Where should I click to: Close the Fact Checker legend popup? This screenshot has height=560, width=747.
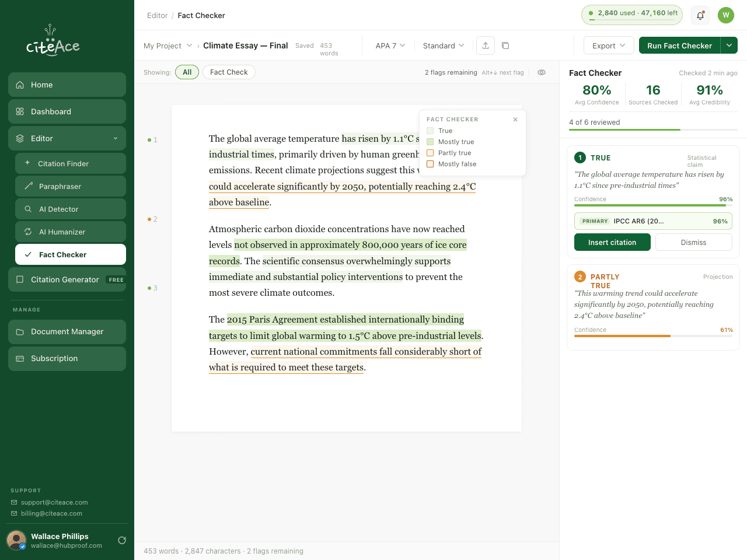pyautogui.click(x=515, y=119)
